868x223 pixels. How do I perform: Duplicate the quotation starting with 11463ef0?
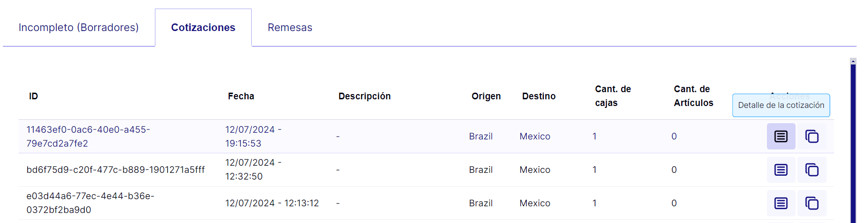pos(812,137)
